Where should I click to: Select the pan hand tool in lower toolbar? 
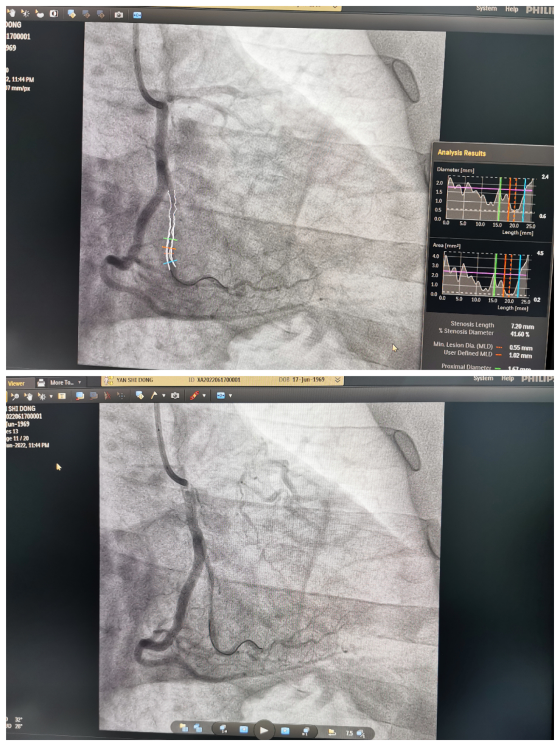pos(29,397)
